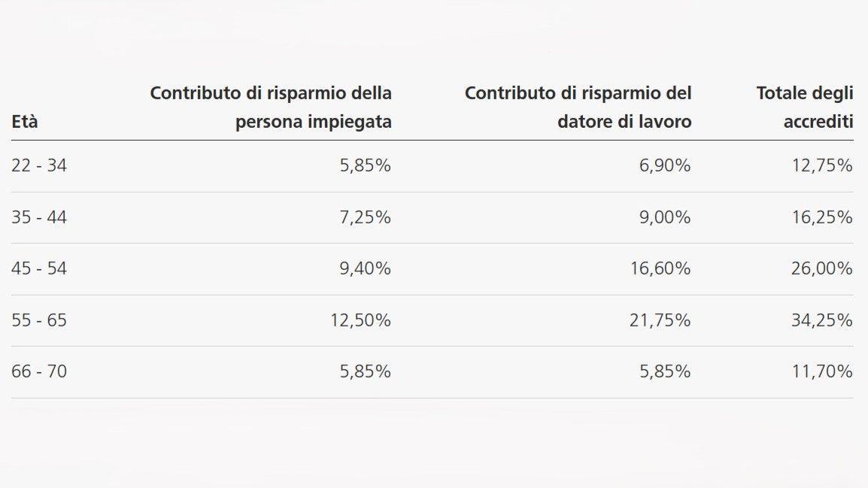
Task: Click the 11,70% total credits cell
Action: (x=822, y=371)
